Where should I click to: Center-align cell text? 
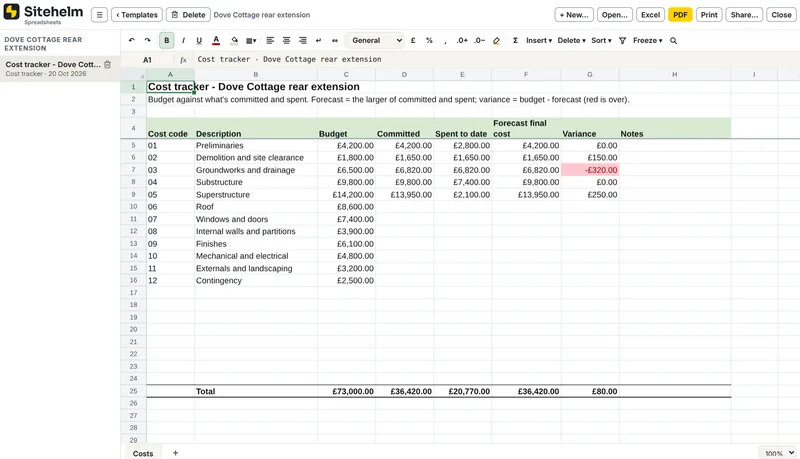point(286,40)
